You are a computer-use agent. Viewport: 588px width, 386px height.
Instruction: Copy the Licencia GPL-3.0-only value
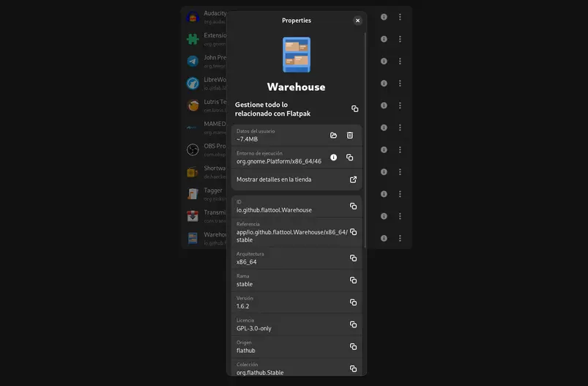click(x=353, y=324)
